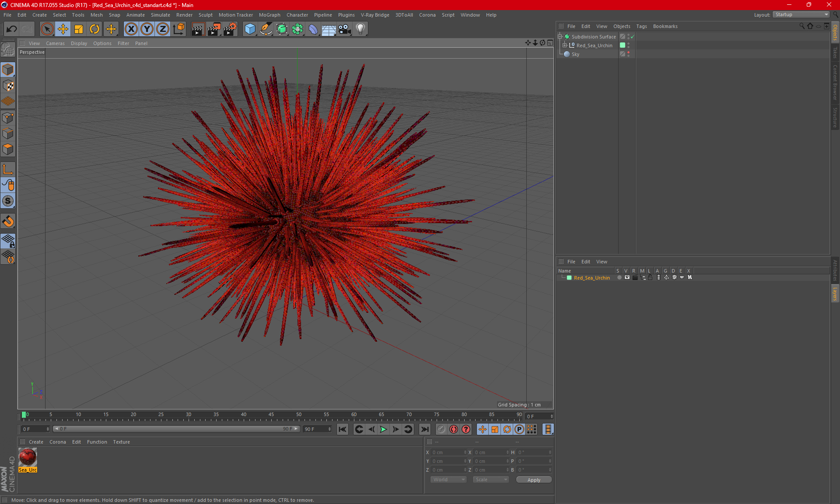Open material manager Texture menu
840x504 pixels.
point(121,442)
